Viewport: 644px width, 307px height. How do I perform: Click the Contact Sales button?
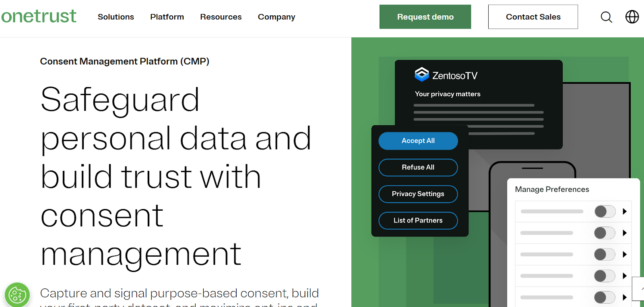(x=533, y=17)
